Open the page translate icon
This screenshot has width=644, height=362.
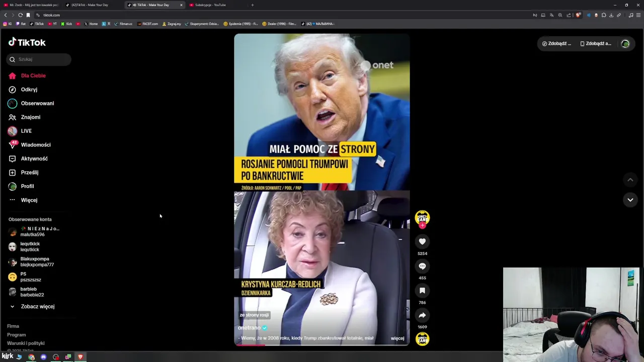tap(551, 15)
